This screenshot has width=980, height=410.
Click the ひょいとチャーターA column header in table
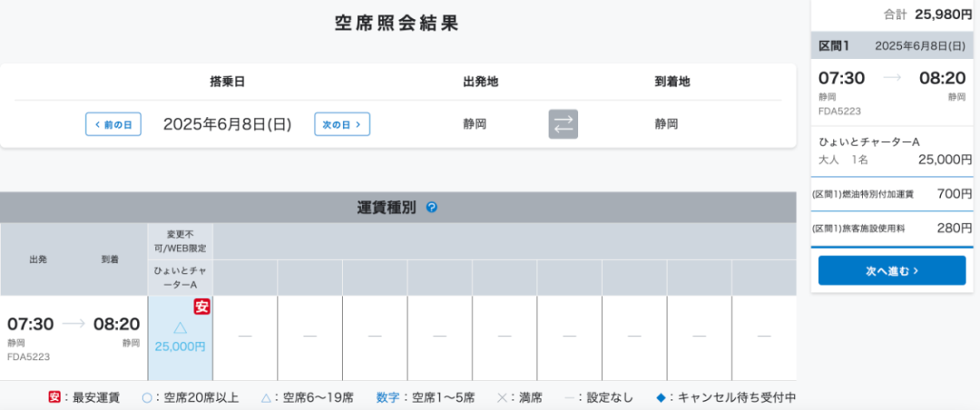coord(181,277)
